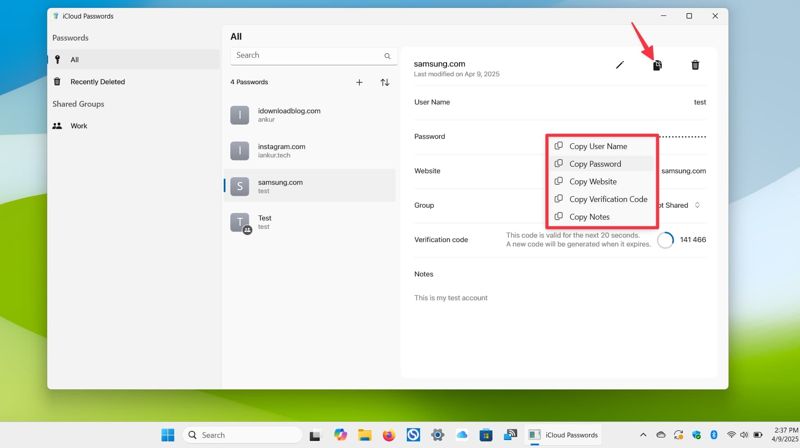Choose Copy Password from the menu
This screenshot has width=800, height=448.
(x=602, y=164)
